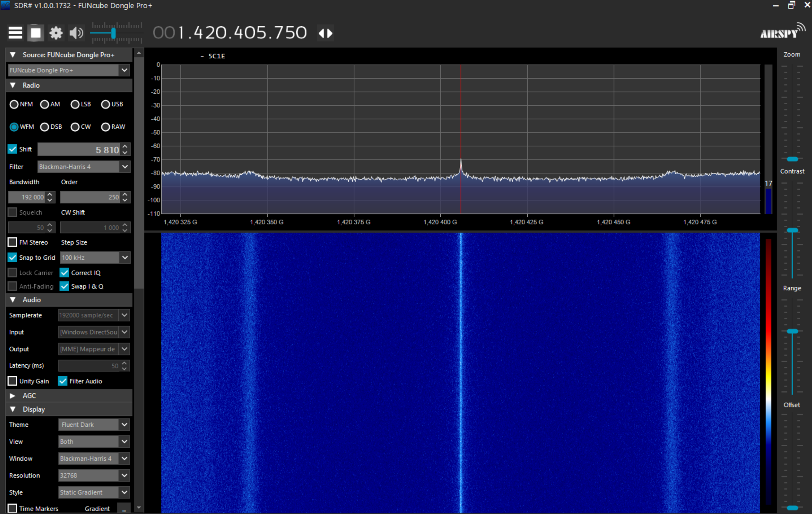Decrease Bandwidth value with down arrow
Viewport: 812px width, 514px height.
tap(50, 200)
